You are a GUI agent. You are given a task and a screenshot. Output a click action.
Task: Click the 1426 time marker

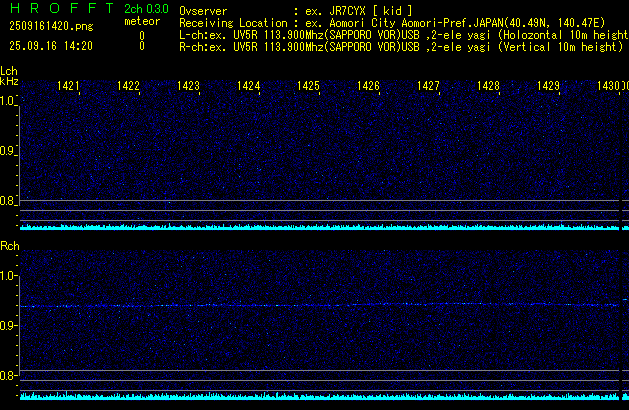click(x=368, y=86)
